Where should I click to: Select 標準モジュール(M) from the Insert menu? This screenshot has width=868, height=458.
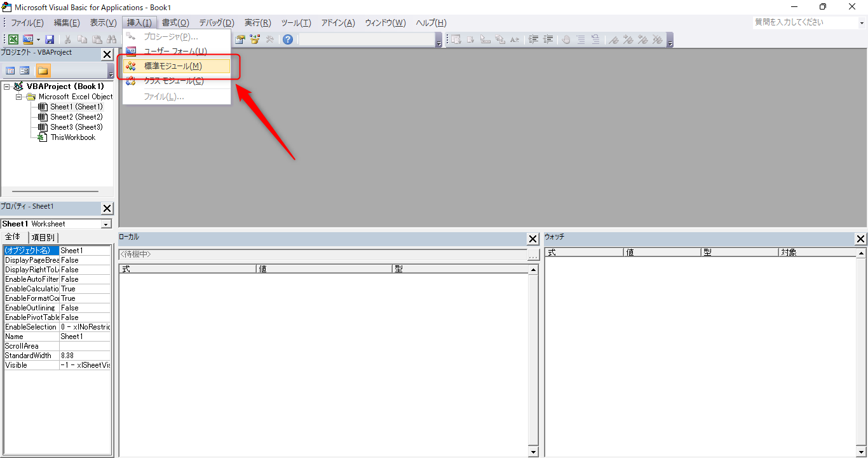[173, 66]
